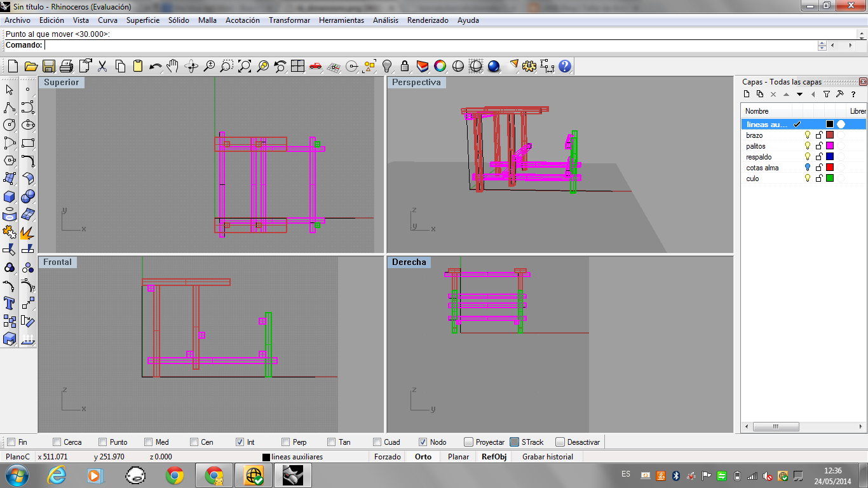The width and height of the screenshot is (868, 488).
Task: Click the padlock Lock objects icon
Action: tap(405, 66)
